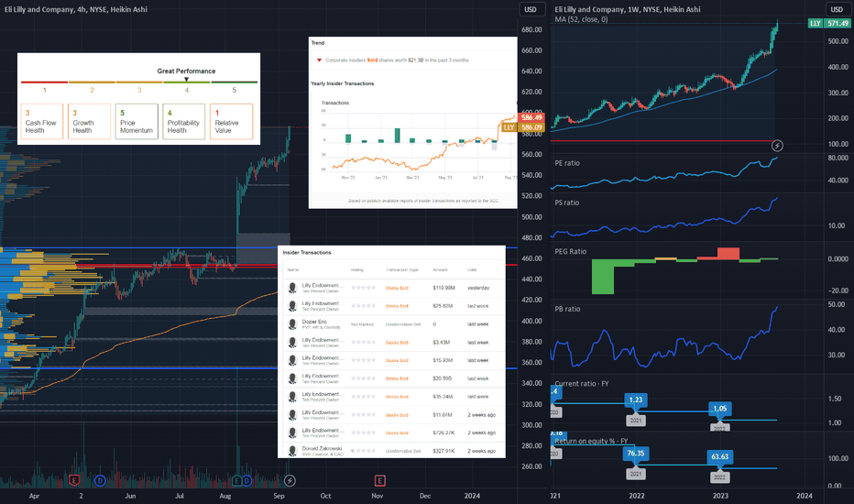Viewport: 854px width, 504px height.
Task: Open the Relative Value score card
Action: 232,122
